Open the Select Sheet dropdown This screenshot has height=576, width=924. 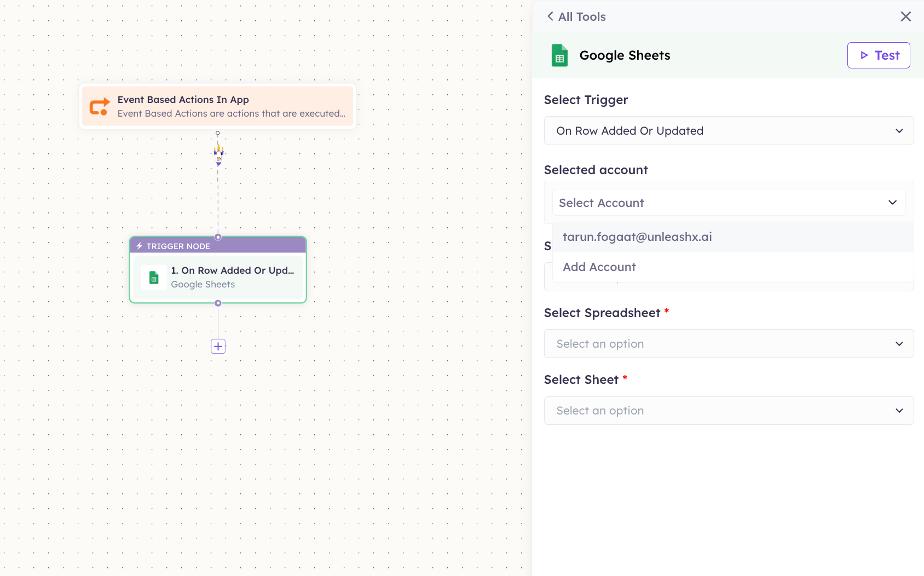729,411
